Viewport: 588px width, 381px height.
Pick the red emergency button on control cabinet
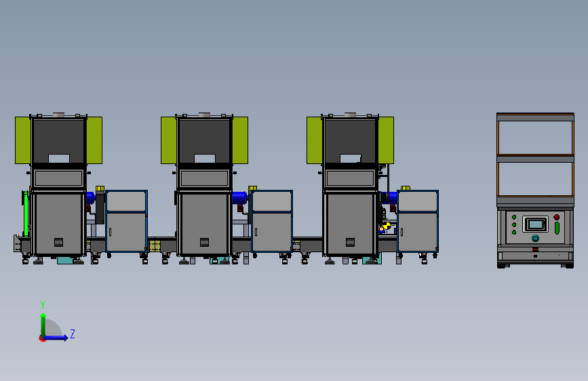[557, 217]
